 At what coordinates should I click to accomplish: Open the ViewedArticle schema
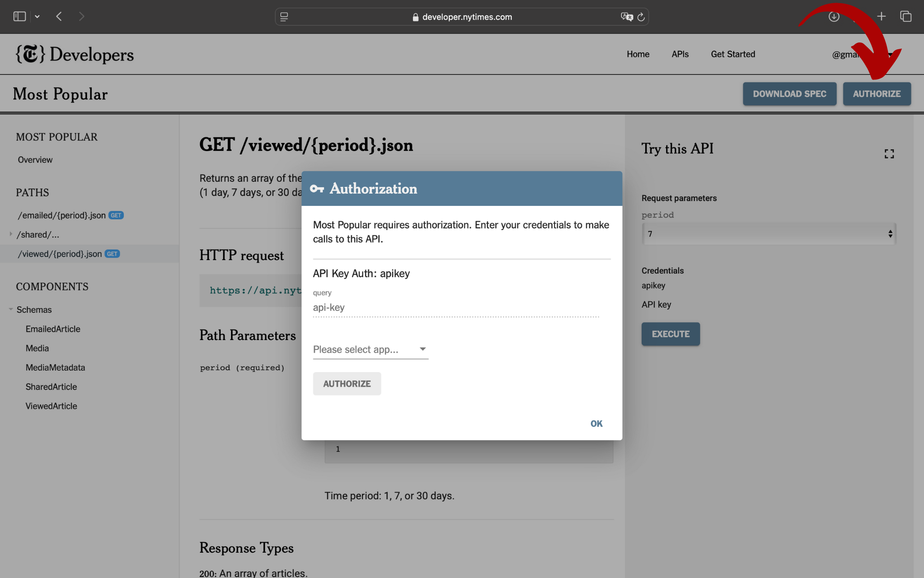pyautogui.click(x=51, y=406)
